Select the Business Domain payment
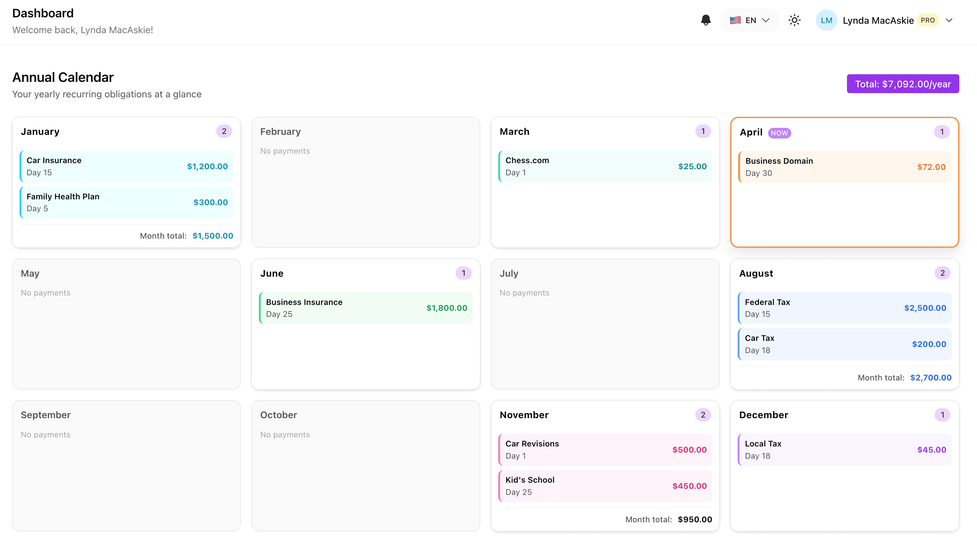The width and height of the screenshot is (977, 560). [x=845, y=167]
